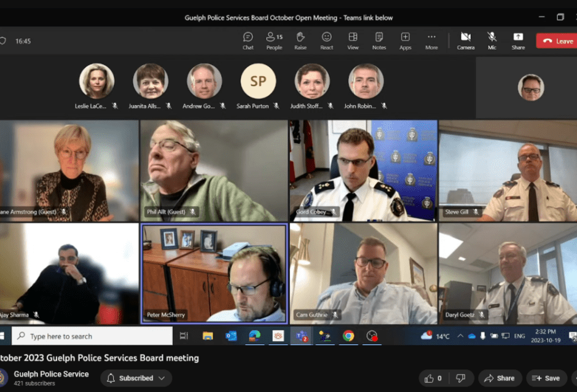Show the People participants list
577x392 pixels.
(274, 41)
